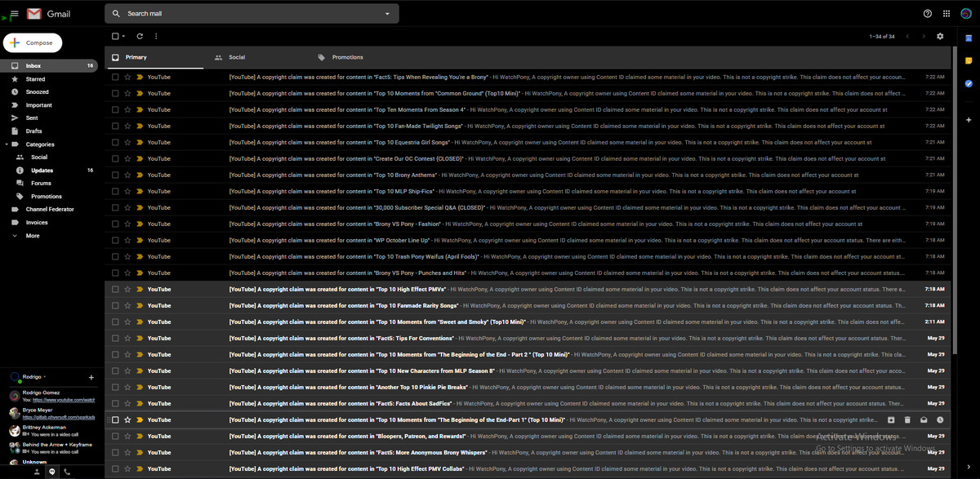This screenshot has width=980, height=479.
Task: Select checkbox for "Fact5: Tips When Revealing" email
Action: (x=115, y=77)
